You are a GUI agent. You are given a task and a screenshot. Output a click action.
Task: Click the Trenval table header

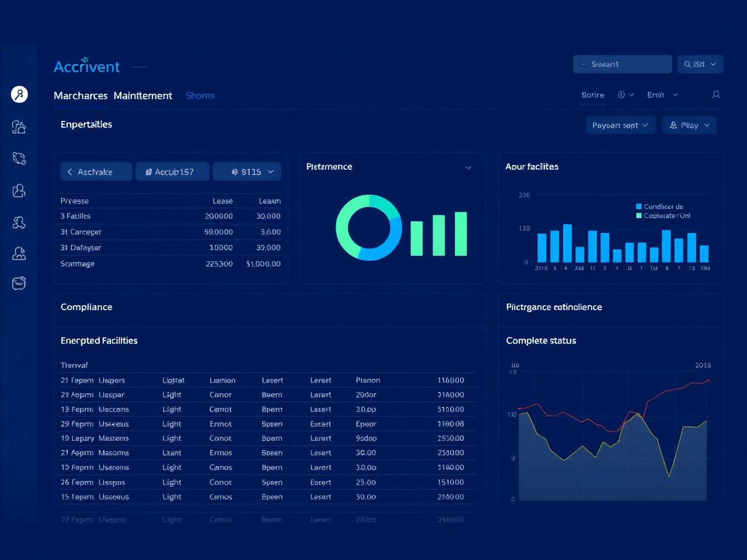coord(74,365)
